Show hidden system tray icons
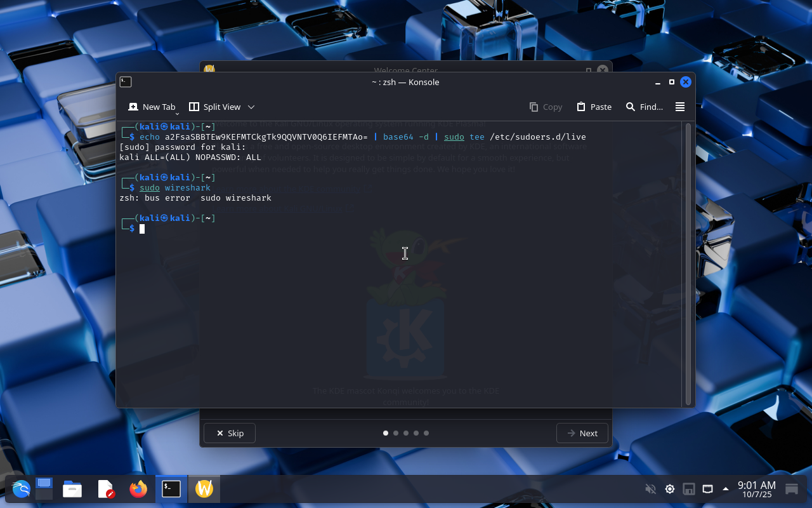This screenshot has width=812, height=508. point(726,489)
